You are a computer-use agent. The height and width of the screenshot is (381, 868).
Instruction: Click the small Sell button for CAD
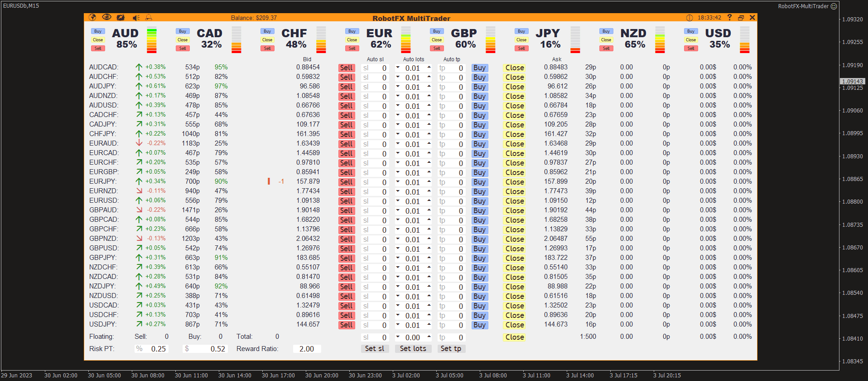pyautogui.click(x=183, y=49)
